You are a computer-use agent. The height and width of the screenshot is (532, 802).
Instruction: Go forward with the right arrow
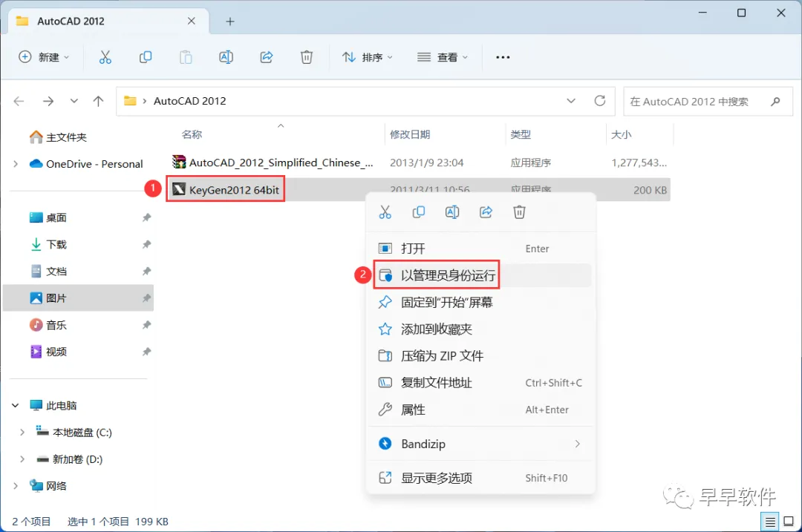pos(48,101)
